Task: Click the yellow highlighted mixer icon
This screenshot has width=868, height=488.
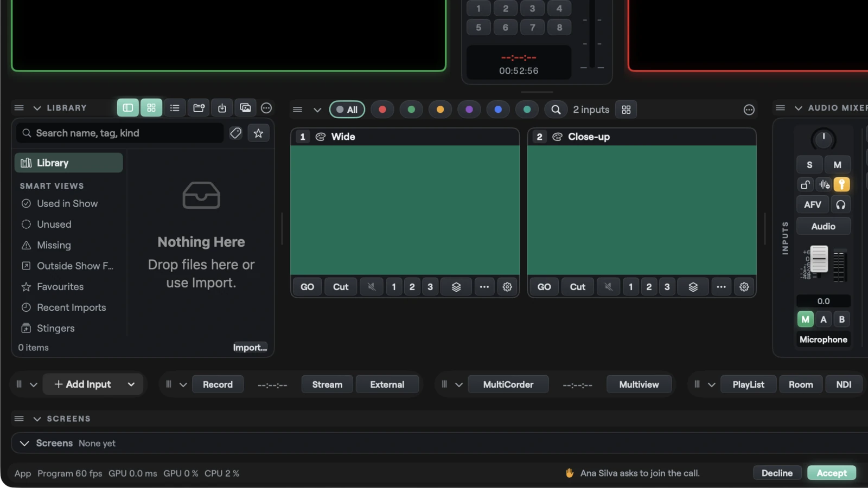Action: [841, 185]
